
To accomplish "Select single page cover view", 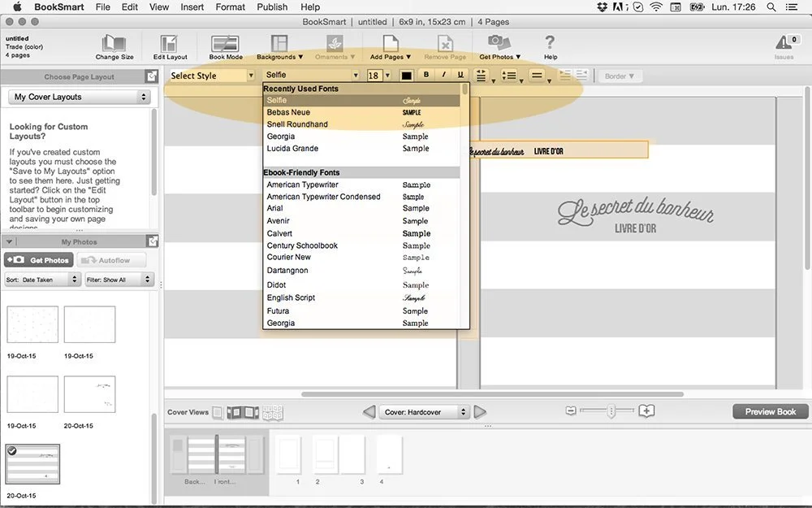I will pos(218,412).
